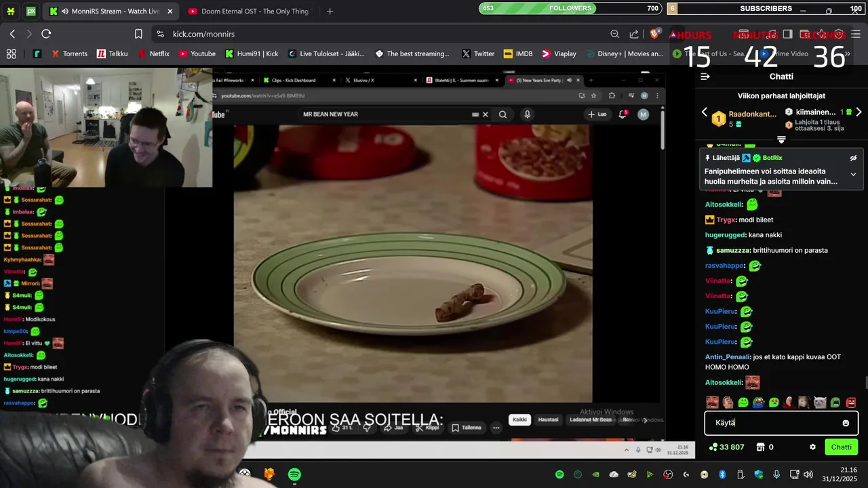Open Spotify from the taskbar
The height and width of the screenshot is (488, 868).
point(294,474)
